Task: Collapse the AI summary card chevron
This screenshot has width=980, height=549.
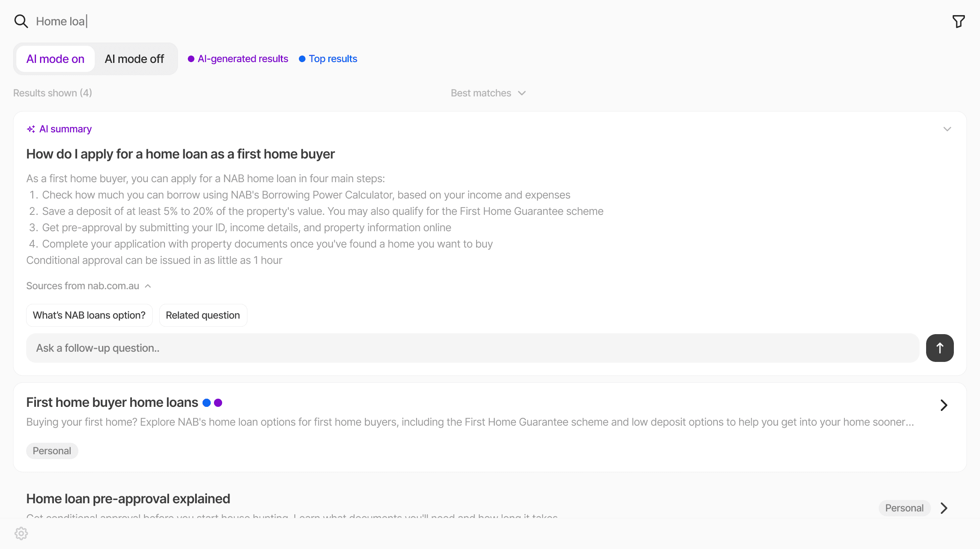Action: [947, 129]
